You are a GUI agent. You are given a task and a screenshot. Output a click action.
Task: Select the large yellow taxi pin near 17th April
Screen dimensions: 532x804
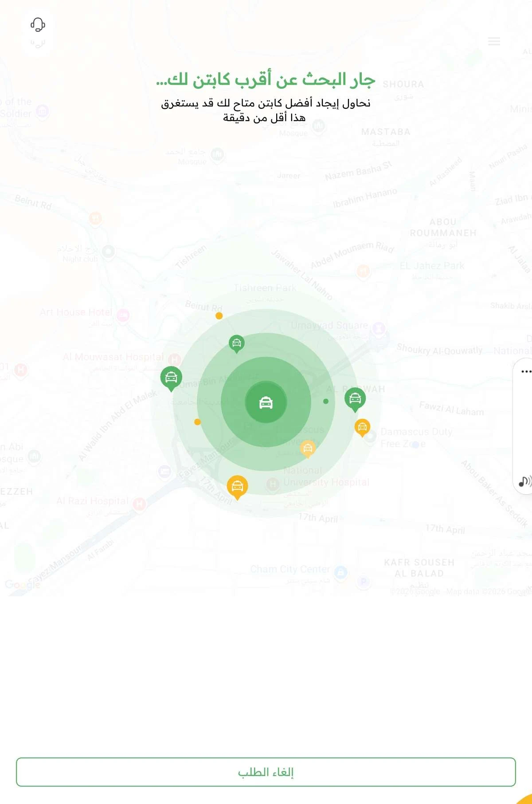[x=237, y=487]
